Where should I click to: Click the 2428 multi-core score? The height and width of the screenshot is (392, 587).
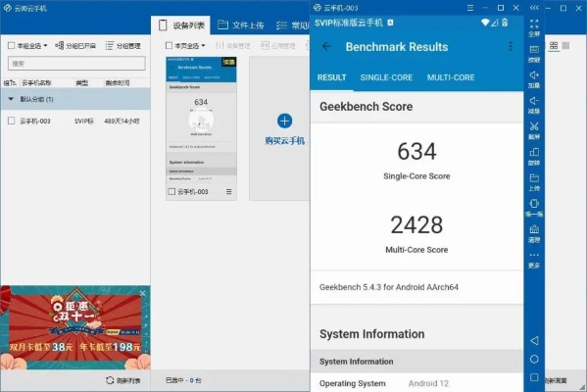click(416, 224)
